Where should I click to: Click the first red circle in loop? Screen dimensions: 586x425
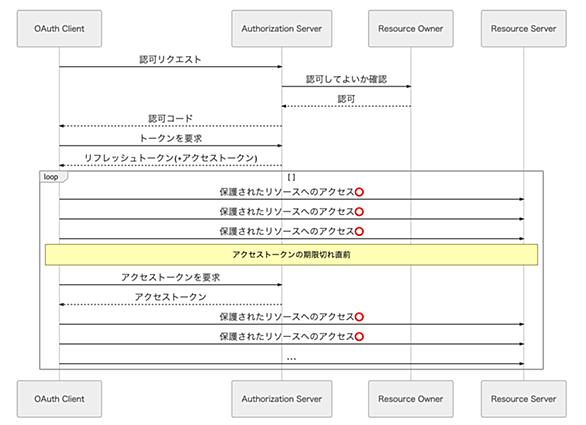coord(359,192)
